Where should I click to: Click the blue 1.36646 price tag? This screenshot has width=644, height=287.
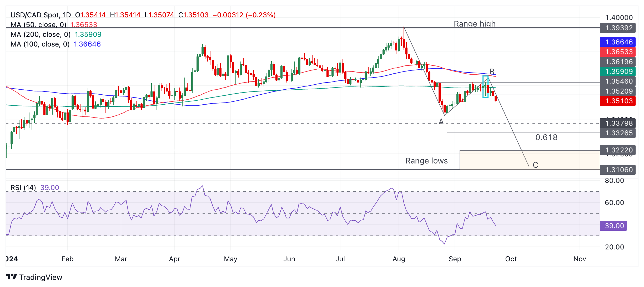(618, 42)
